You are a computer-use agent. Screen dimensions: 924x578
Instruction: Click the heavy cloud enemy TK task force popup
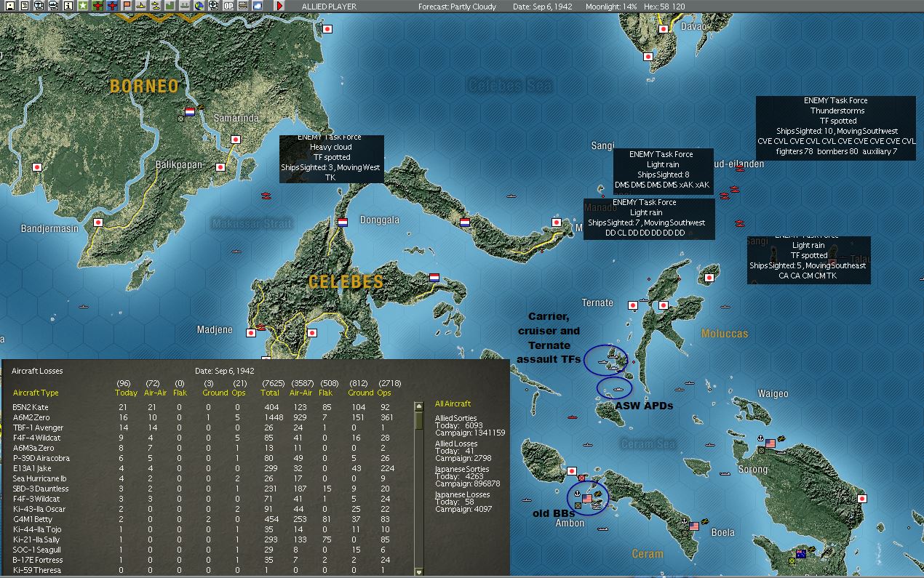(x=331, y=158)
